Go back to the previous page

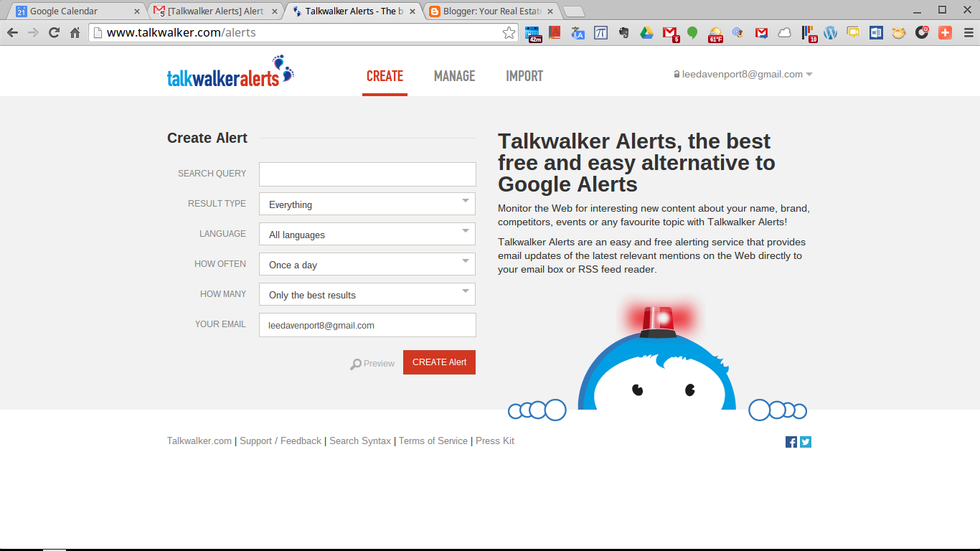pos(12,33)
